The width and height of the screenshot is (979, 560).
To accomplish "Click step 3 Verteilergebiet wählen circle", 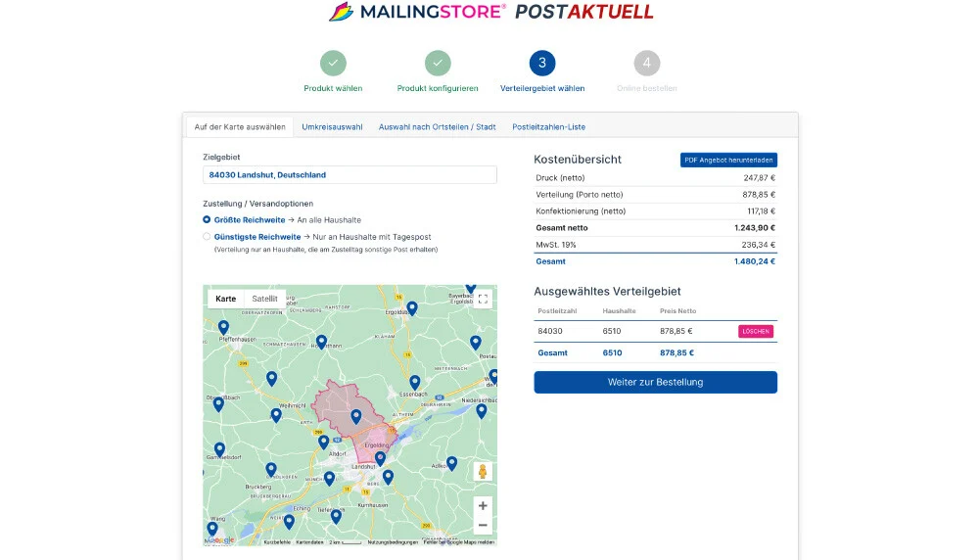I will (542, 63).
